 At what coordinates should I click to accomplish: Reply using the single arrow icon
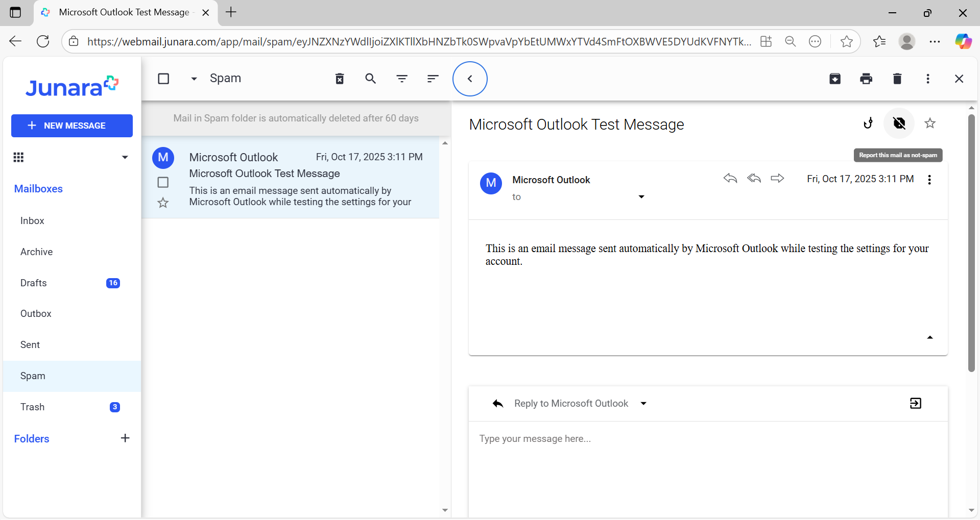click(x=730, y=178)
